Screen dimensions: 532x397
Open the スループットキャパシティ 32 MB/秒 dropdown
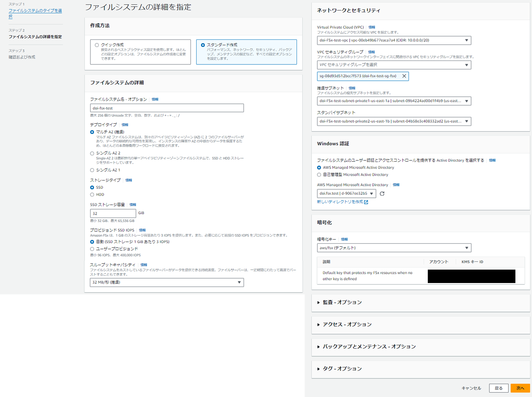167,282
